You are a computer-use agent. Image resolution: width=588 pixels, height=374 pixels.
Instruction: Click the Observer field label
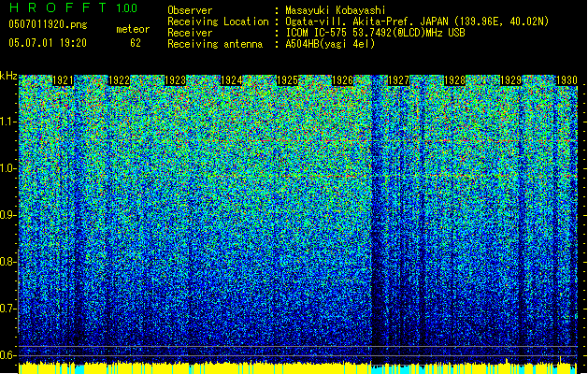tap(190, 10)
